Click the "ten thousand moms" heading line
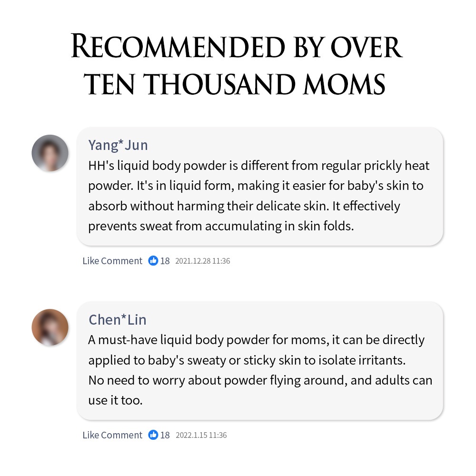The height and width of the screenshot is (476, 476). [237, 85]
